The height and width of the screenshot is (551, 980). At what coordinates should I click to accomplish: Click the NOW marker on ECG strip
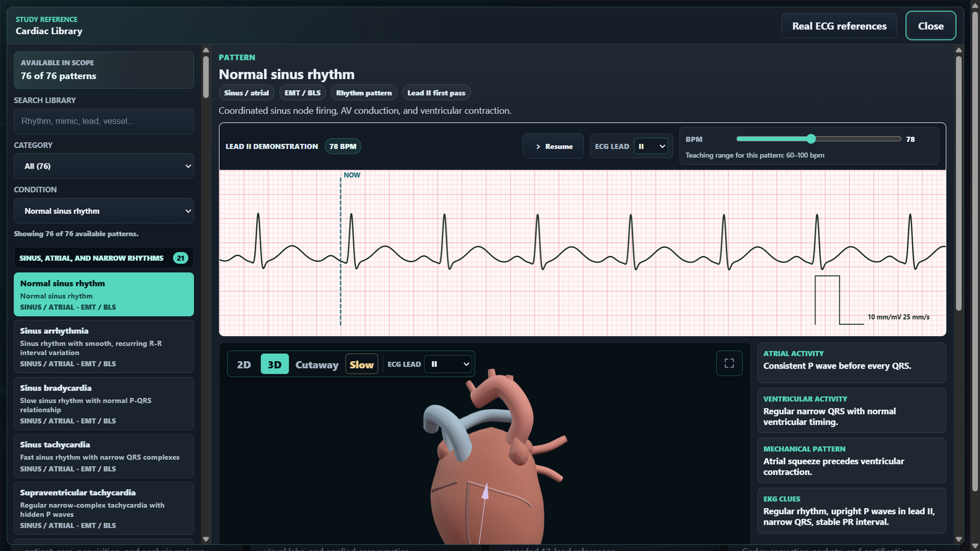352,175
